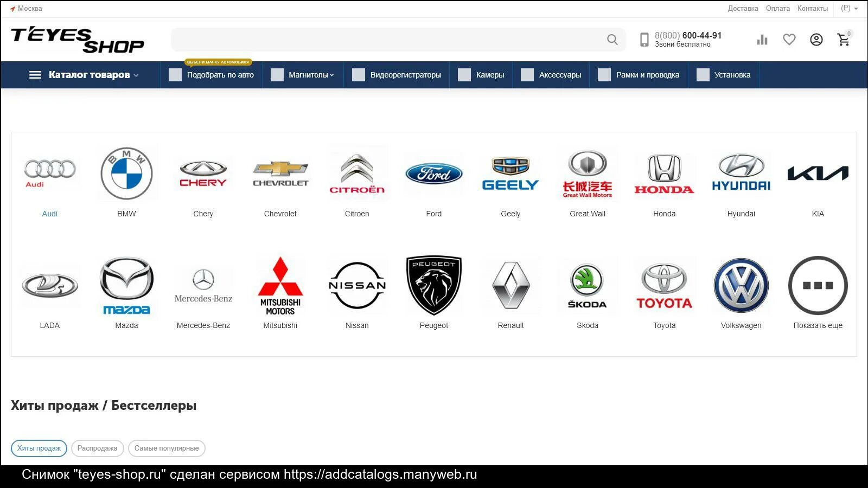Click the TEYES SHOP logo
868x488 pixels.
click(x=78, y=40)
